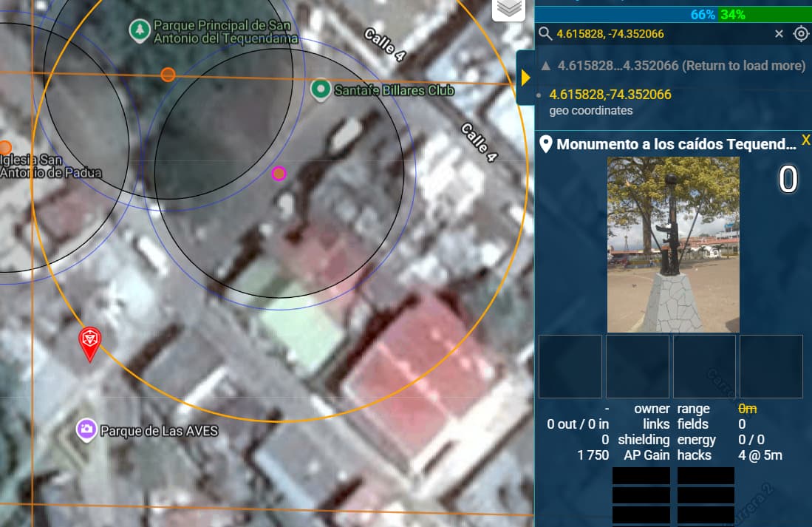Click the portal title location pin icon
The width and height of the screenshot is (812, 527).
coord(545,144)
